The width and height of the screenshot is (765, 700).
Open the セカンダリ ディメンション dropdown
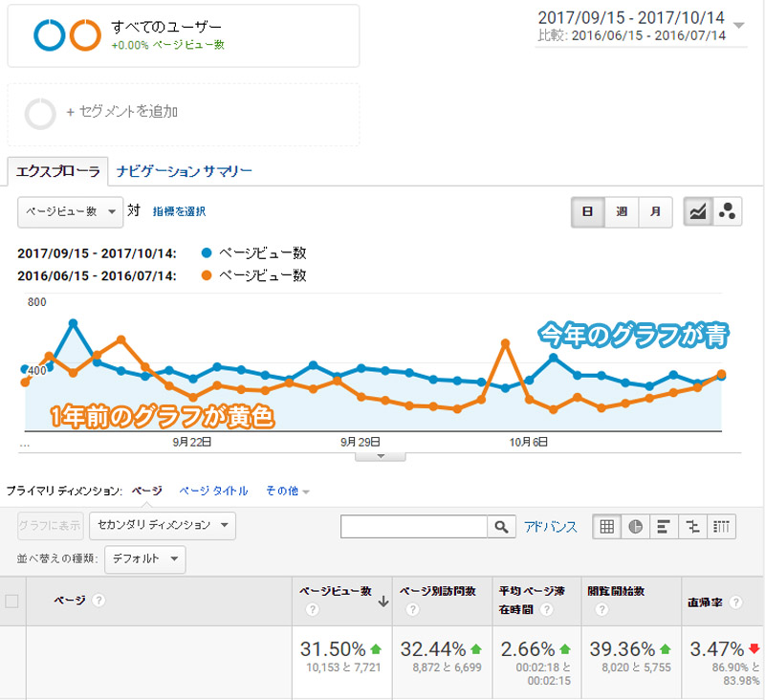(162, 525)
